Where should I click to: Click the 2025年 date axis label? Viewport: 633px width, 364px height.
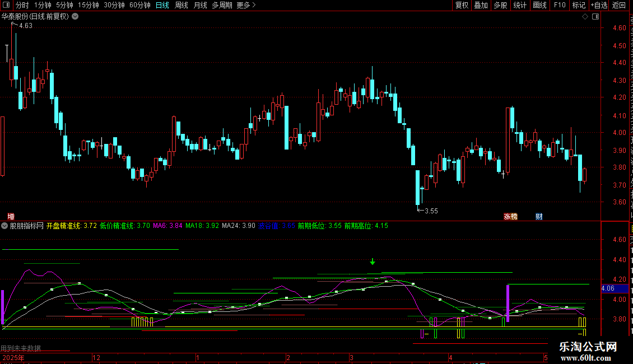pos(13,358)
